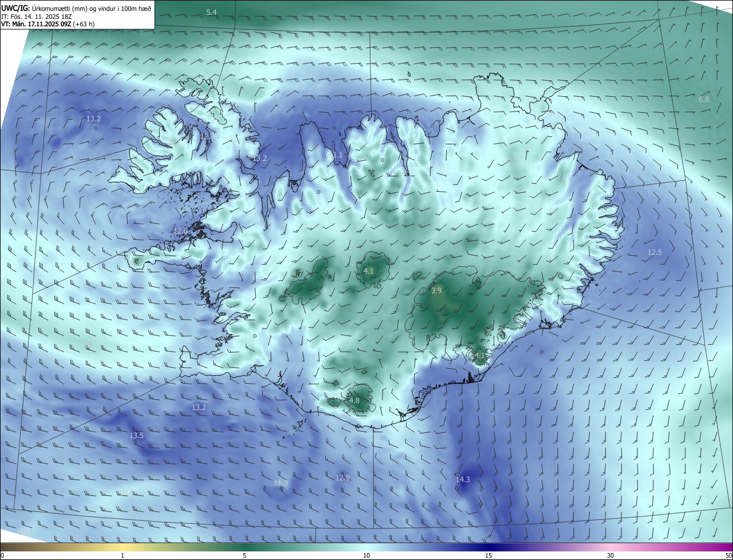733x560 pixels.
Task: Click the 10 tick on the colour scale
Action: coord(366,556)
